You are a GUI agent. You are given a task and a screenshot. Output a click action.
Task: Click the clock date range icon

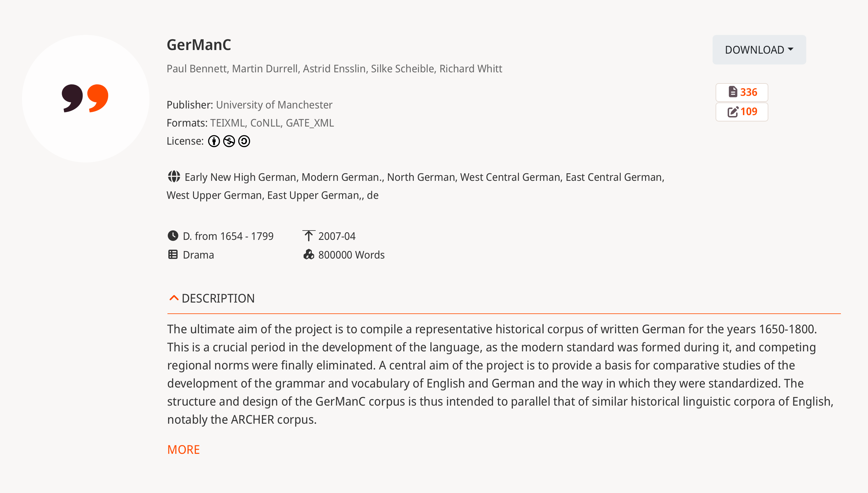pyautogui.click(x=173, y=236)
